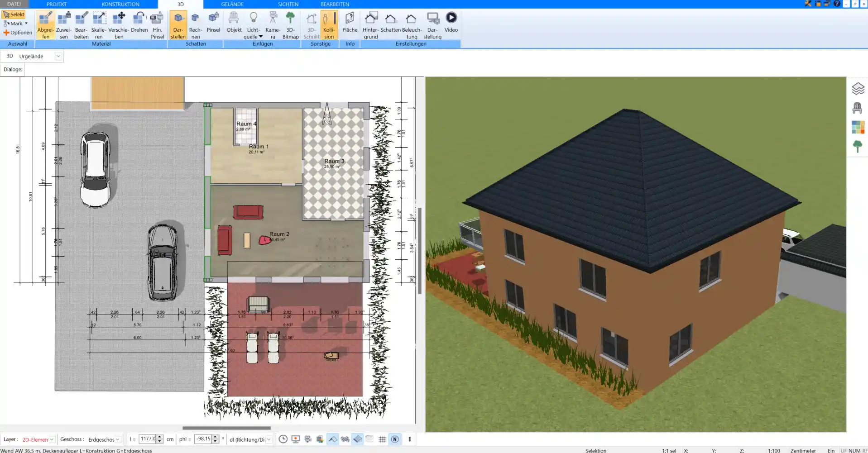The image size is (868, 453).
Task: Insert a 3D-Bitmap tree
Action: tap(290, 25)
